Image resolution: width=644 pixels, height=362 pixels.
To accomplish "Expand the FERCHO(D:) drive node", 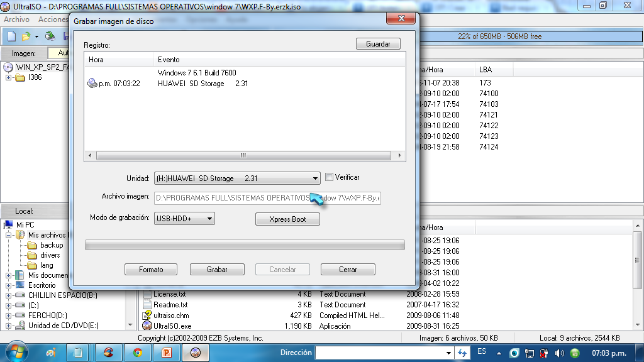I will click(x=8, y=315).
